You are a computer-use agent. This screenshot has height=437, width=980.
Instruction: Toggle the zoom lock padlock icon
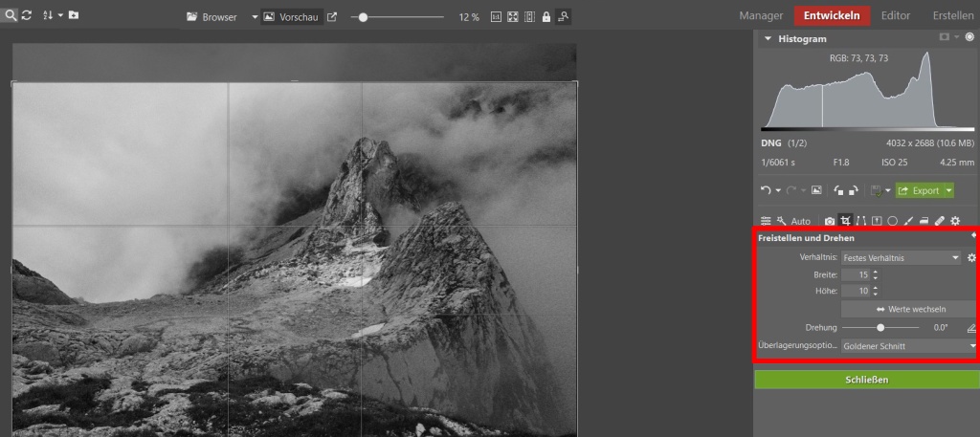pyautogui.click(x=546, y=17)
